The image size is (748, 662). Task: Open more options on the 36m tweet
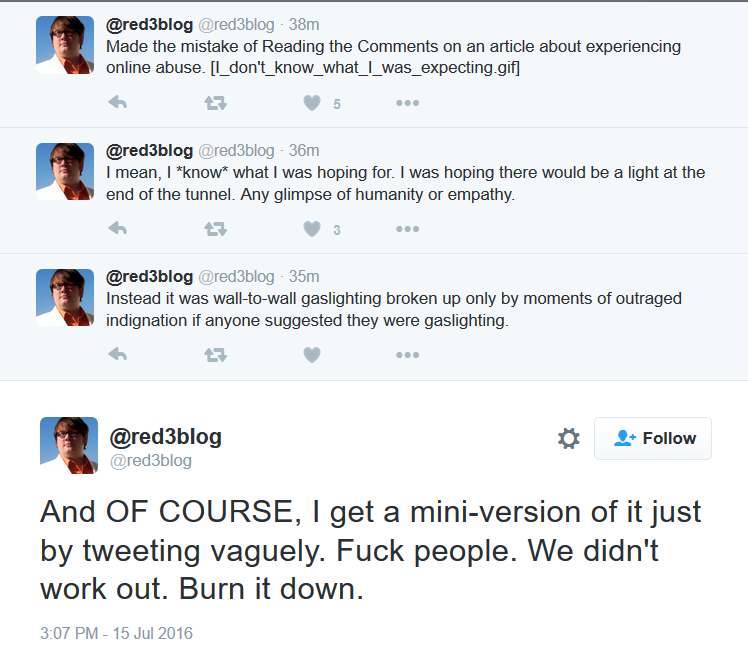(407, 229)
